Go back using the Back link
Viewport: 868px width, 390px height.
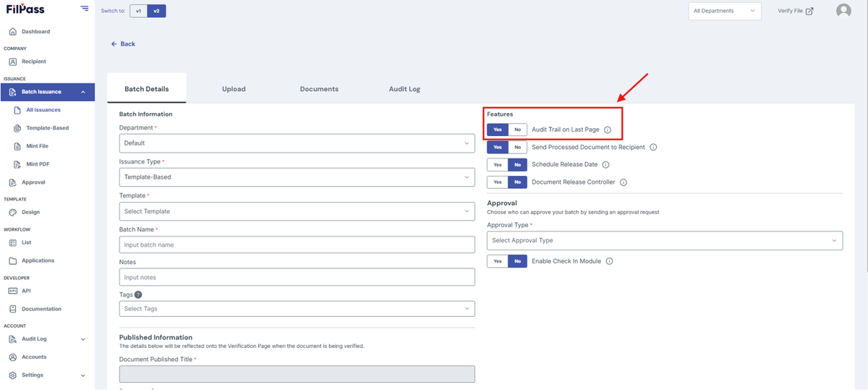pos(123,44)
